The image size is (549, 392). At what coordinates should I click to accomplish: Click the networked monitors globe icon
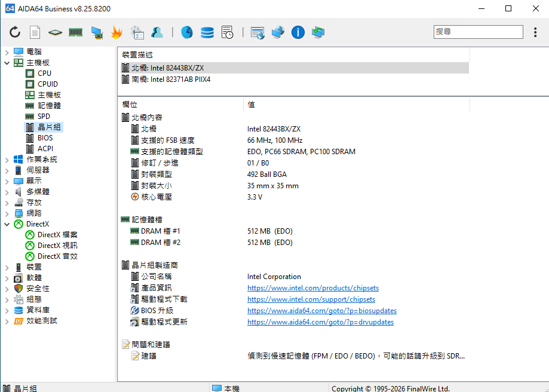point(278,32)
